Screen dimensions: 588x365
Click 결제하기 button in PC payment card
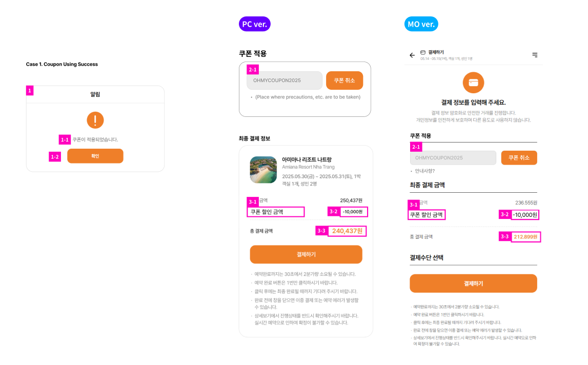[306, 254]
